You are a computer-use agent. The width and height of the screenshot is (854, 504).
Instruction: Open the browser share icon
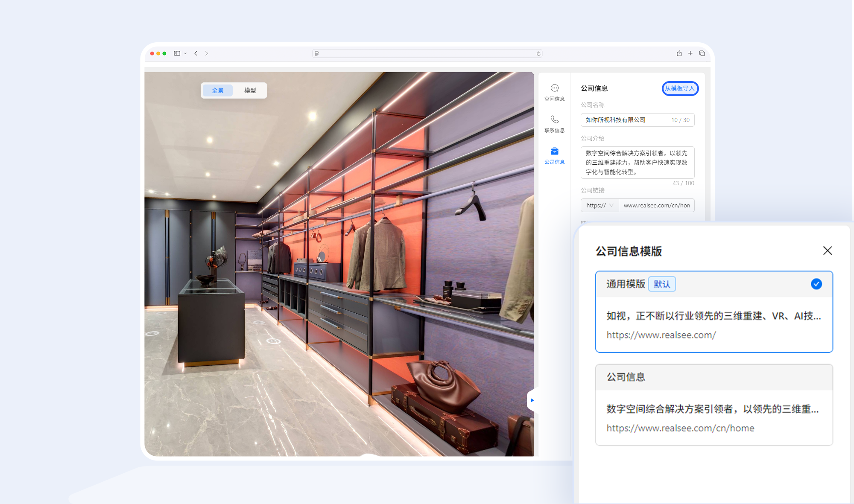tap(679, 53)
